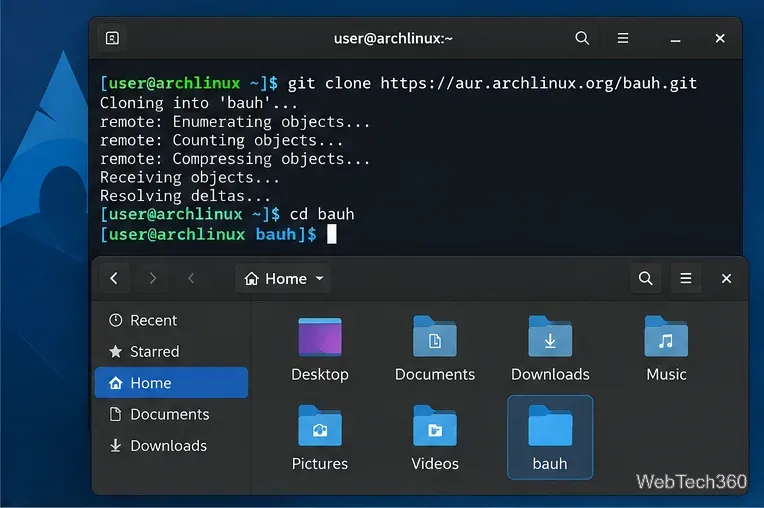Select Documents in the sidebar
The image size is (764, 508).
172,414
